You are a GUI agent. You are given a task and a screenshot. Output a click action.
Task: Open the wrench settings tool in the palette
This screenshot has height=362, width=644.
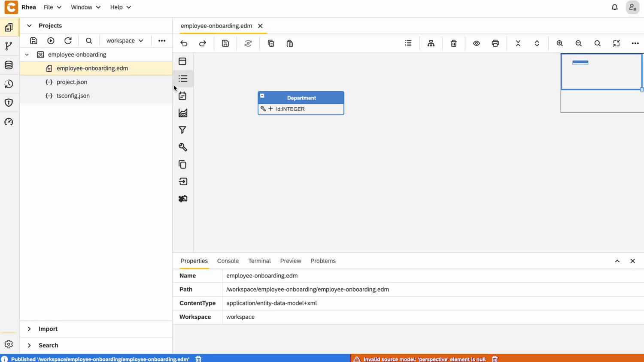[x=182, y=147]
